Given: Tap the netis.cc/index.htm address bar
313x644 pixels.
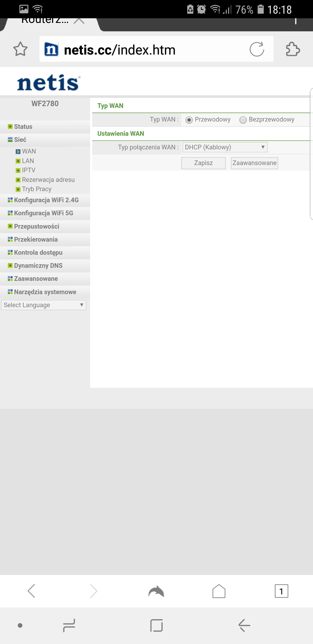Looking at the screenshot, I should [x=156, y=49].
